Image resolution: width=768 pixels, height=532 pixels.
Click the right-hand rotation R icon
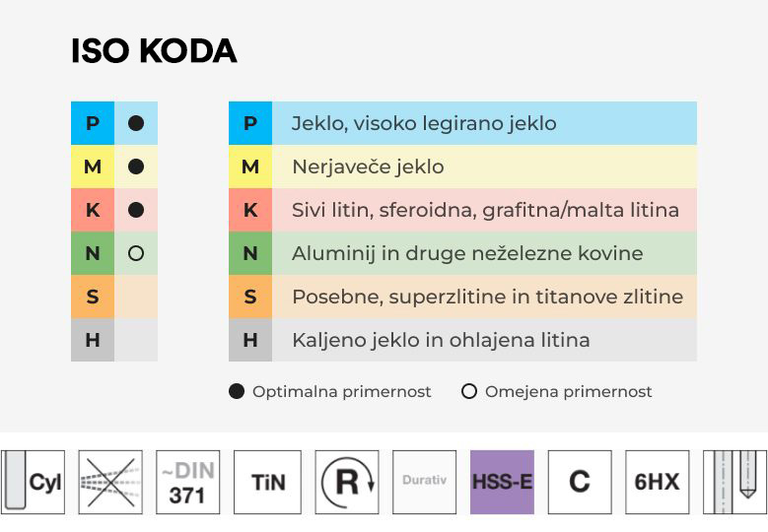[x=347, y=482]
